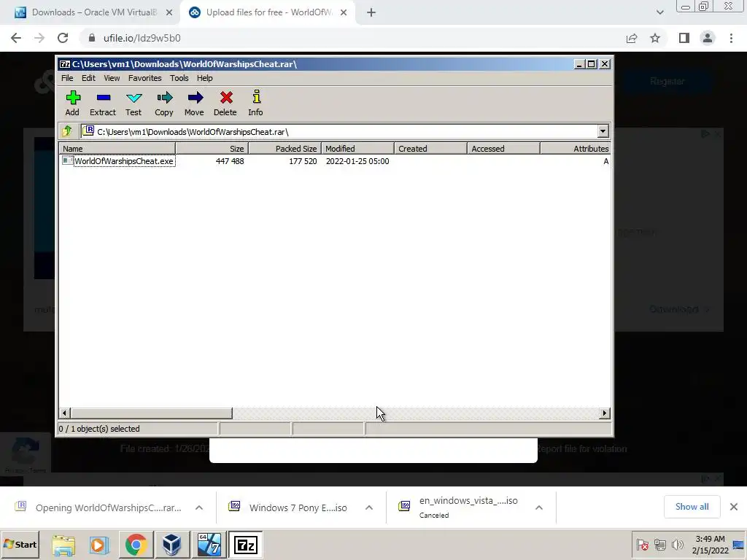Open Chrome profile avatar
Viewport: 747px width, 560px height.
708,38
